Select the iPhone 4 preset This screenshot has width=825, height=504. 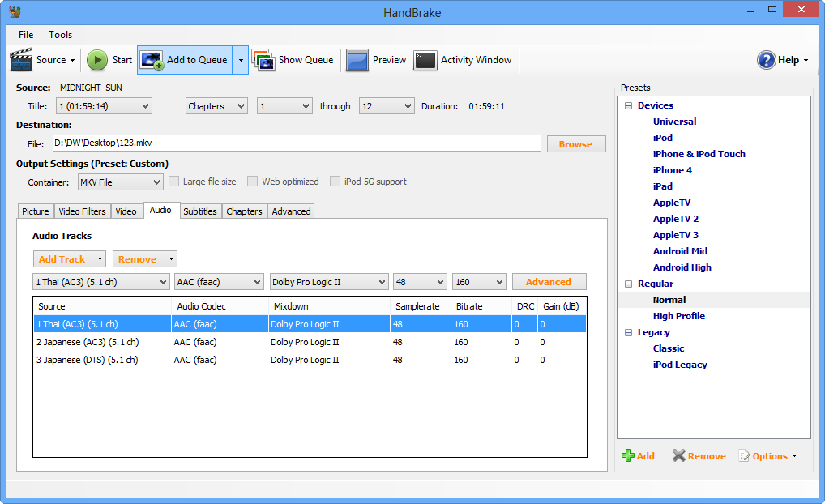tap(672, 170)
